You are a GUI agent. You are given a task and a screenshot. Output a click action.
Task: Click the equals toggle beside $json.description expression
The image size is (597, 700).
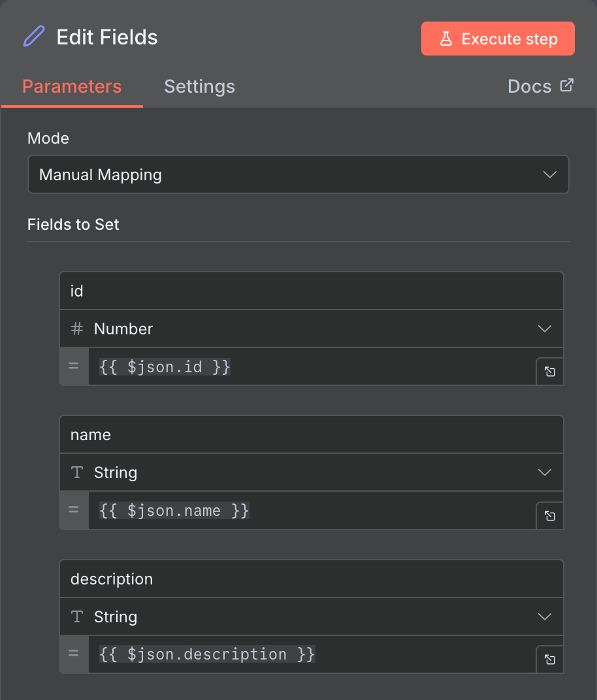click(74, 654)
